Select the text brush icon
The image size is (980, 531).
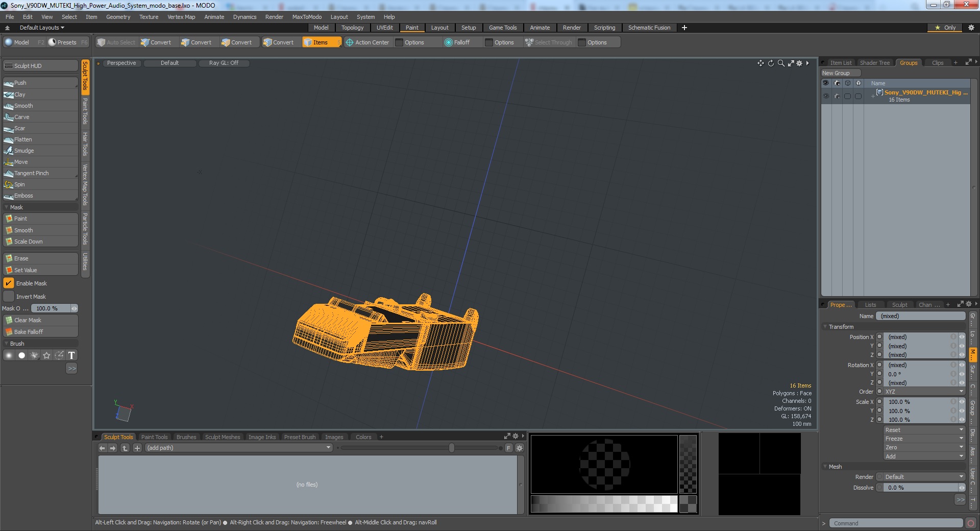click(x=71, y=355)
